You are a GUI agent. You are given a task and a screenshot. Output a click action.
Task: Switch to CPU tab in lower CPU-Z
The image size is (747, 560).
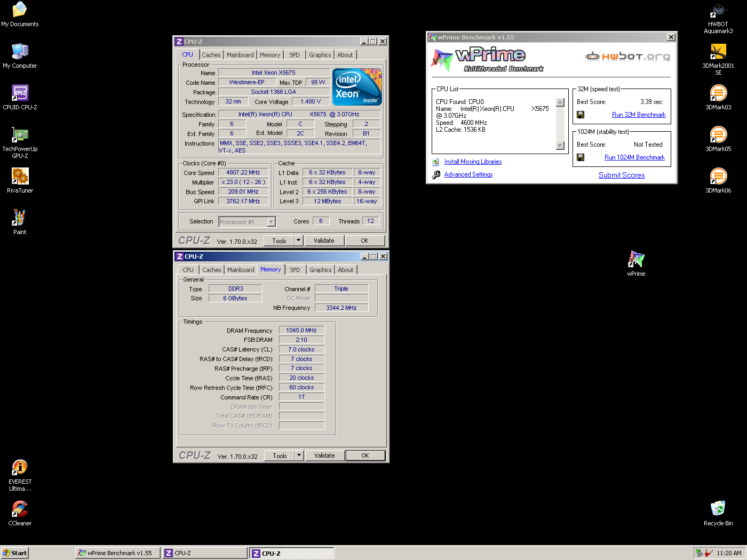pos(188,270)
